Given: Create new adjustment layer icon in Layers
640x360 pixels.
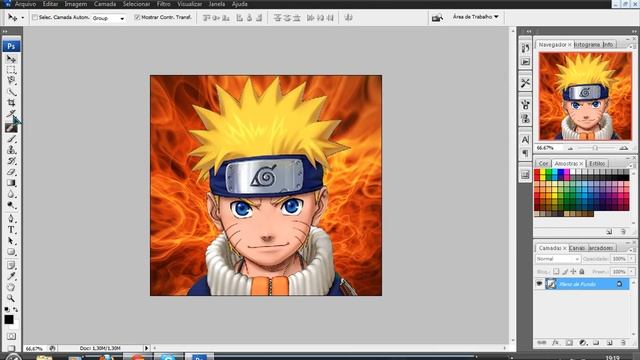Looking at the screenshot, I should coord(582,343).
